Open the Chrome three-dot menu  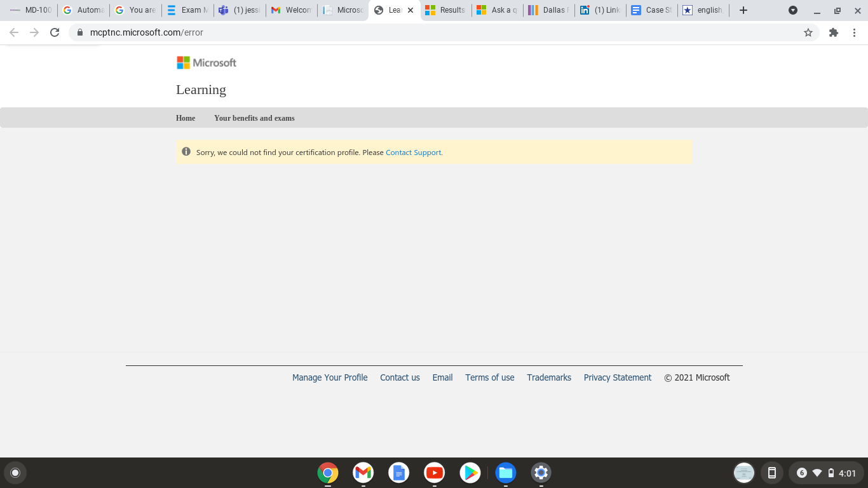[x=855, y=32]
